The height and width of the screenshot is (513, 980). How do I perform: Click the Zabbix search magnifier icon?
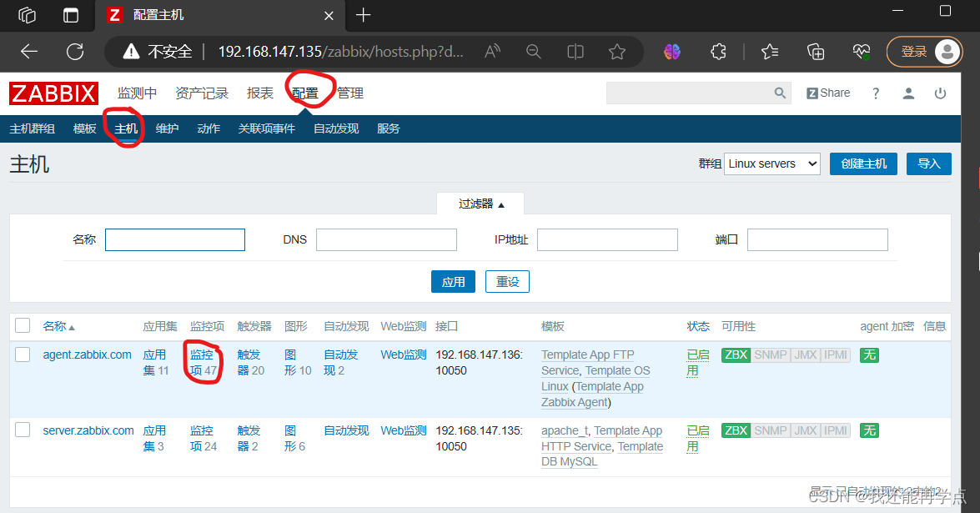780,93
